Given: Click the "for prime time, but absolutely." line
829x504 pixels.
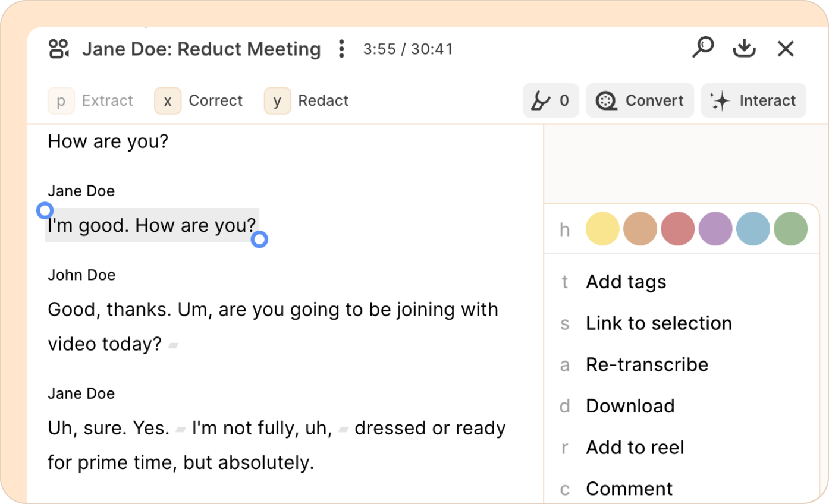Looking at the screenshot, I should (181, 462).
